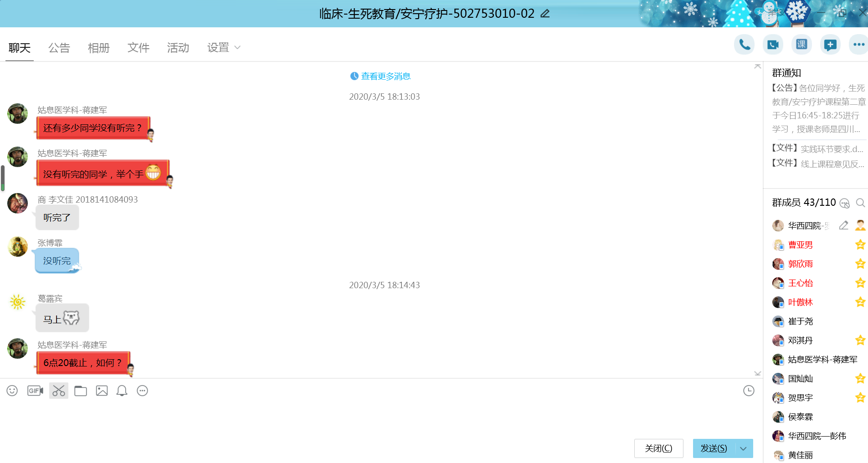Search group members with the magnifier
The width and height of the screenshot is (868, 463).
[x=860, y=203]
